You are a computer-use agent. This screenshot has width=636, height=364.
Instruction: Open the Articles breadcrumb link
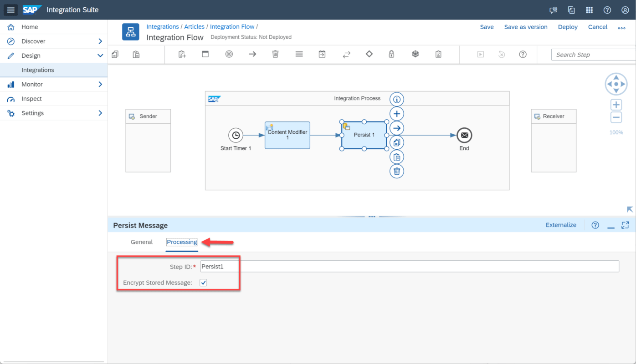pos(194,26)
